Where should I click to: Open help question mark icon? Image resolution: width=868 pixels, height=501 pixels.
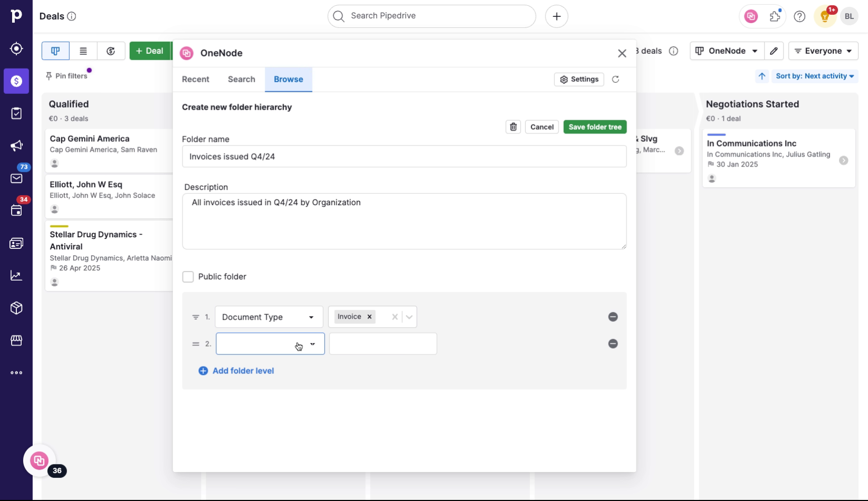click(799, 16)
